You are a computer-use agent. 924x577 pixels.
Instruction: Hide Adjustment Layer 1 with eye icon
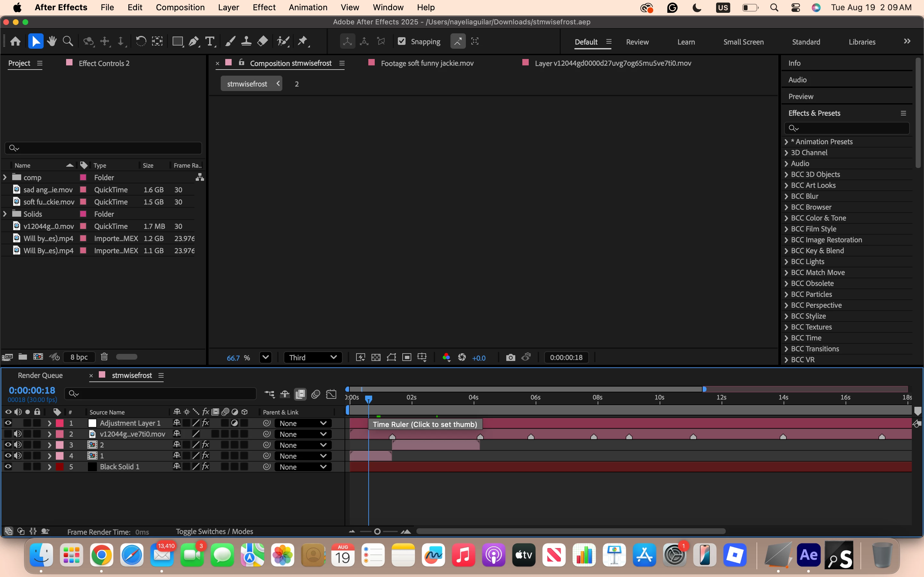point(8,423)
